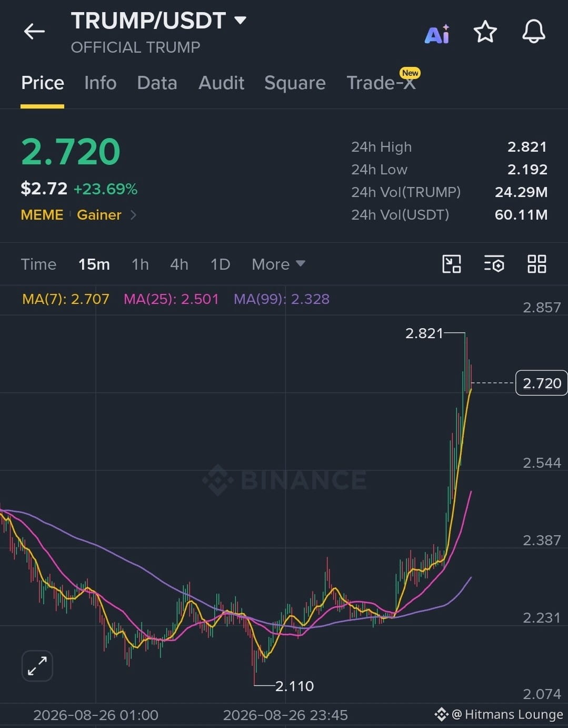
Task: Click the 24h Low value 2.192
Action: click(527, 170)
